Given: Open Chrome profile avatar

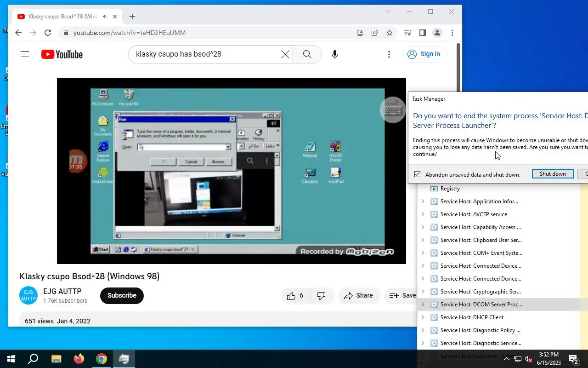Looking at the screenshot, I should [437, 33].
